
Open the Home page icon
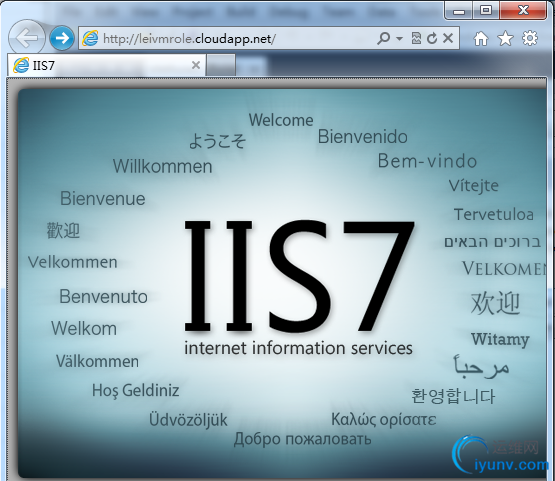click(x=481, y=38)
